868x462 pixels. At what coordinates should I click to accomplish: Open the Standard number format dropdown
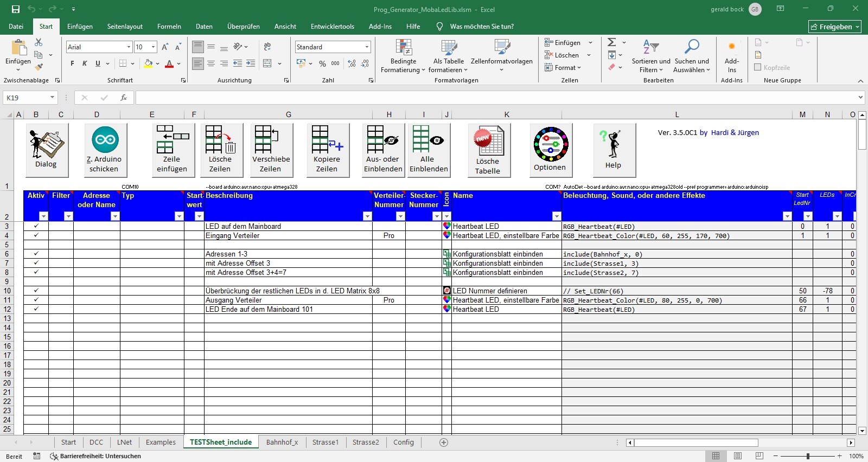(367, 47)
